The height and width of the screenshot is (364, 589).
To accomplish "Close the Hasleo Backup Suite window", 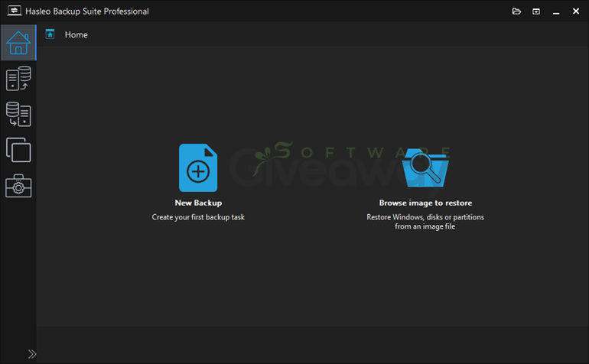I will click(x=575, y=11).
